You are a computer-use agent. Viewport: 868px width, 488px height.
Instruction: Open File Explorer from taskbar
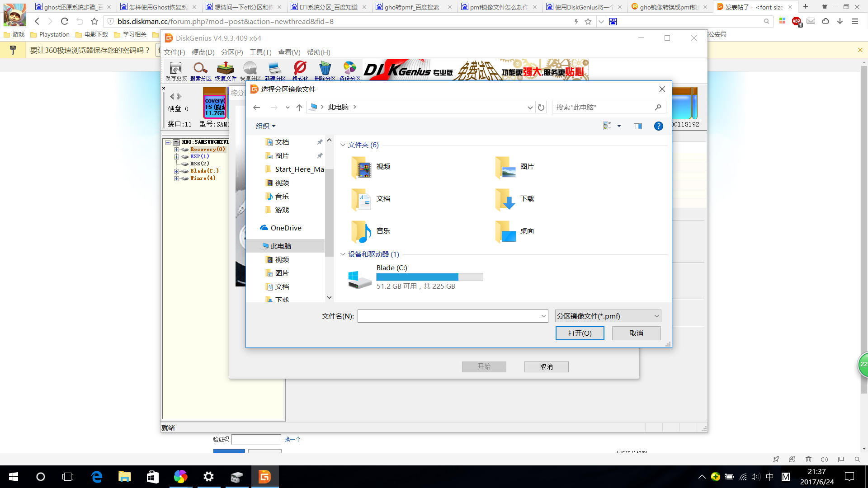pyautogui.click(x=124, y=477)
